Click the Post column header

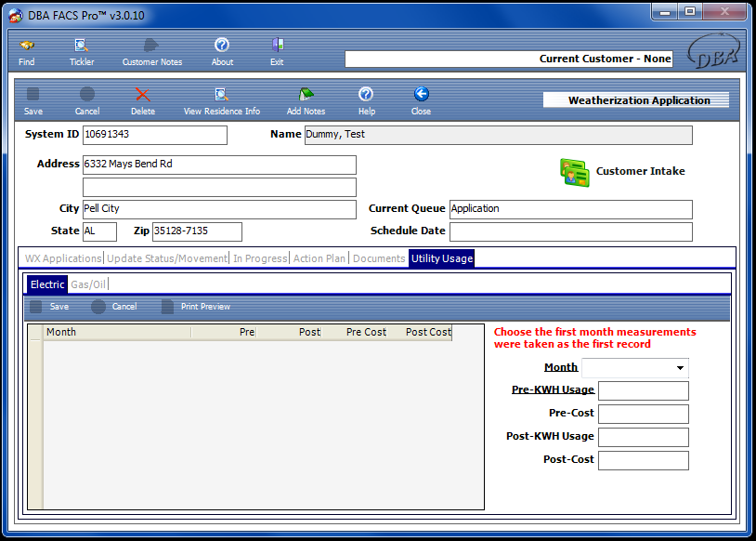[x=289, y=332]
